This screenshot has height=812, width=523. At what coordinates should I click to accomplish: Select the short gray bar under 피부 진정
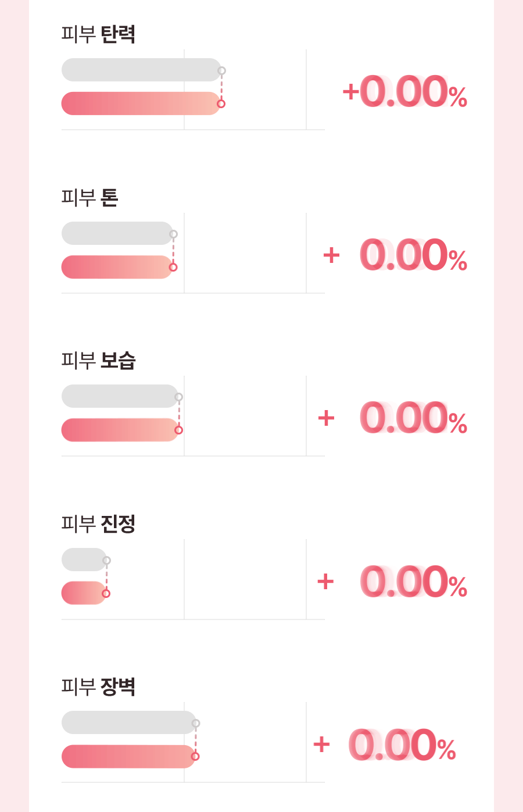point(84,560)
